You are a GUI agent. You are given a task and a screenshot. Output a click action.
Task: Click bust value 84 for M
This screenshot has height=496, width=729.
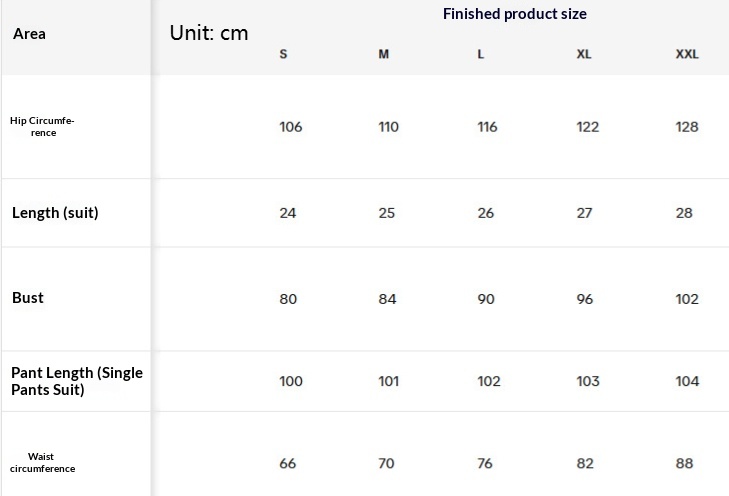coord(387,299)
